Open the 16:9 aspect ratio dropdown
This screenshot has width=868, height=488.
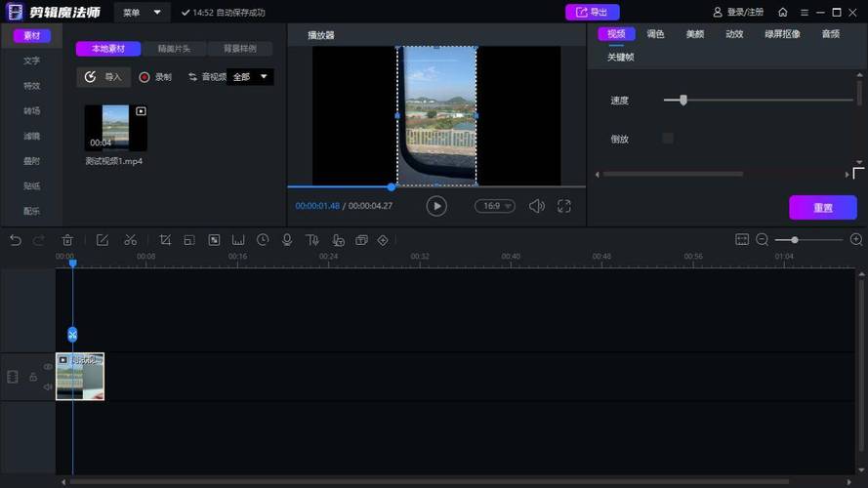495,206
